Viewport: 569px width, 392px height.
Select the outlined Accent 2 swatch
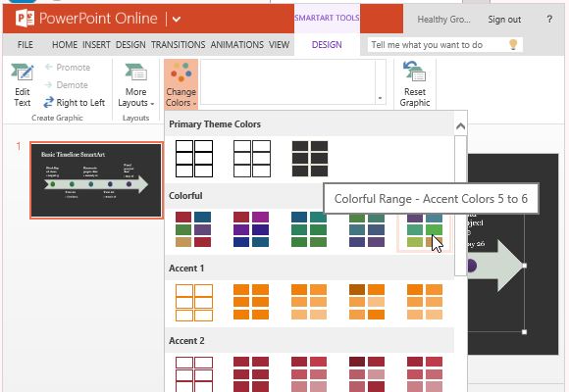pyautogui.click(x=194, y=374)
